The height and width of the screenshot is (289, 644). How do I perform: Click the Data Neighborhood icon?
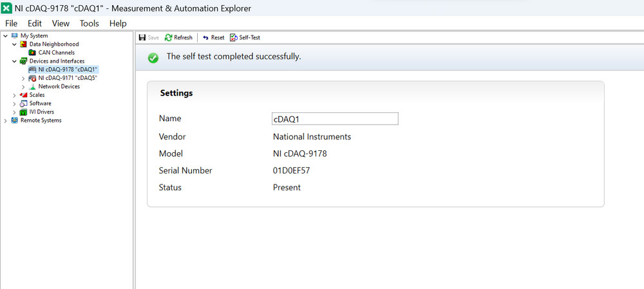24,44
